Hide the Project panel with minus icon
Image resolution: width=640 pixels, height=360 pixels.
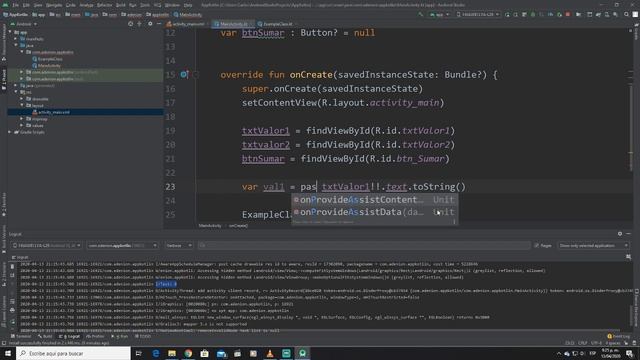pyautogui.click(x=159, y=24)
